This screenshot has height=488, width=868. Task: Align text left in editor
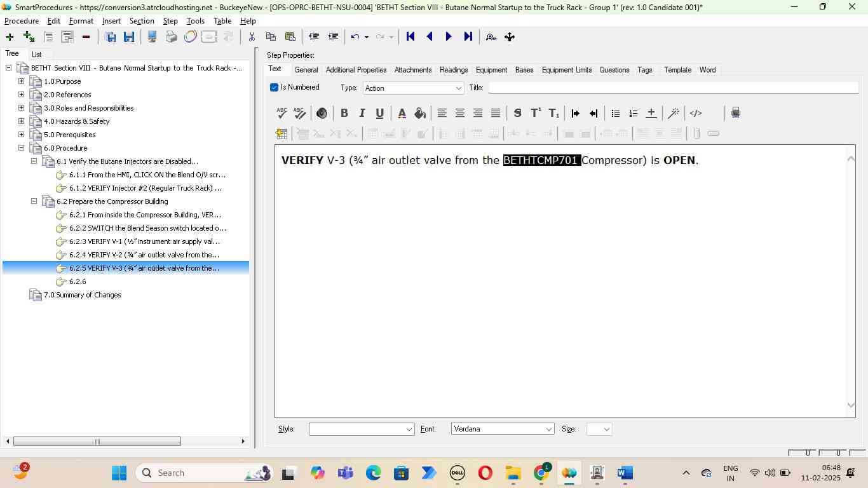click(x=442, y=113)
